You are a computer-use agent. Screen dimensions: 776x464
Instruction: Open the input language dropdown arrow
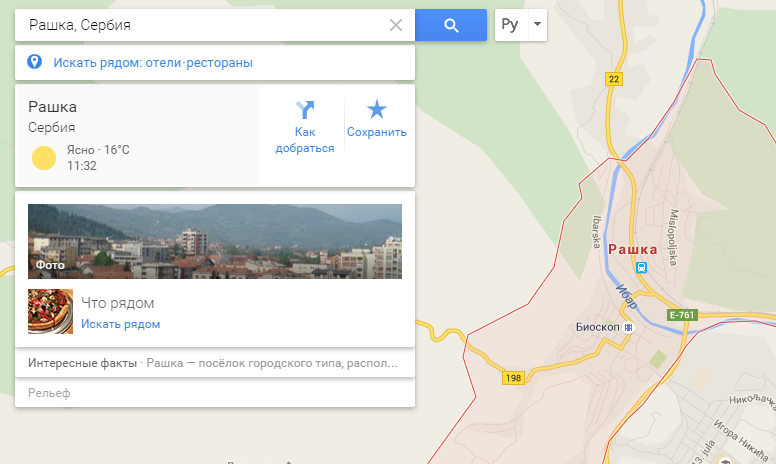(x=537, y=25)
